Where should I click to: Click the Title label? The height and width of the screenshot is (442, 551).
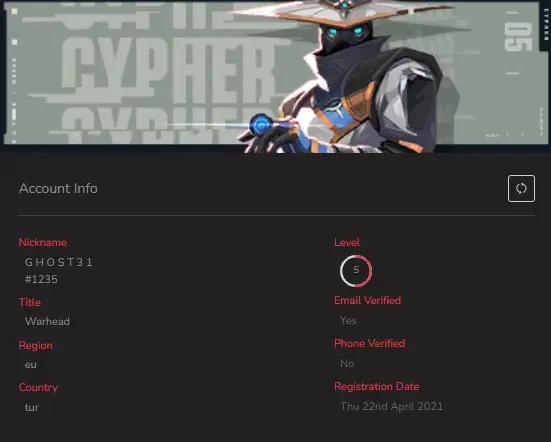[30, 302]
